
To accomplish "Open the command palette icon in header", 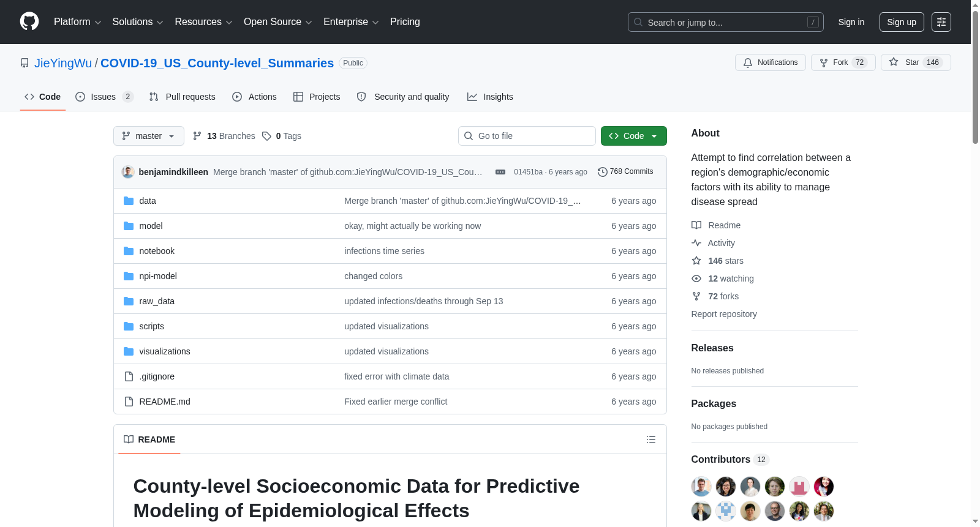I will 941,22.
